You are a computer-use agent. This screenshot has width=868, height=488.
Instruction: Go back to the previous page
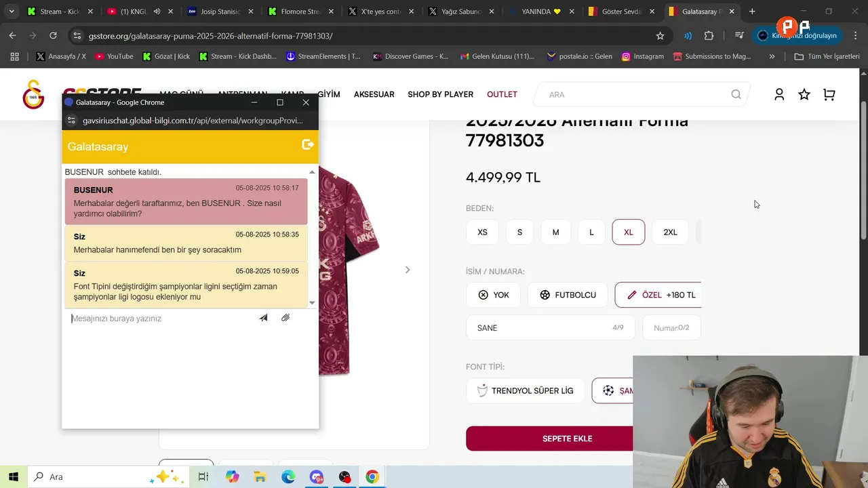[13, 36]
